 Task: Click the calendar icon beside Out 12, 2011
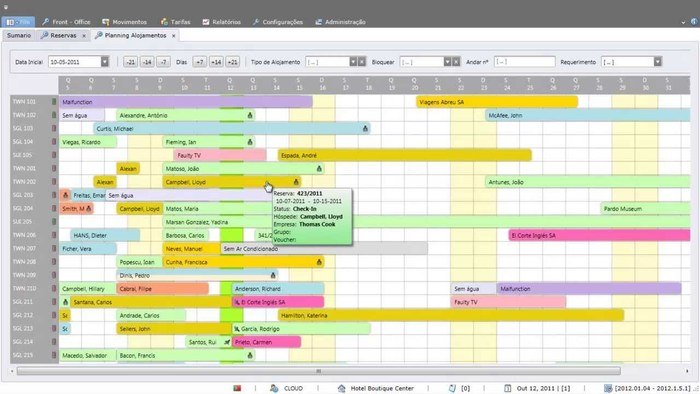[507, 388]
